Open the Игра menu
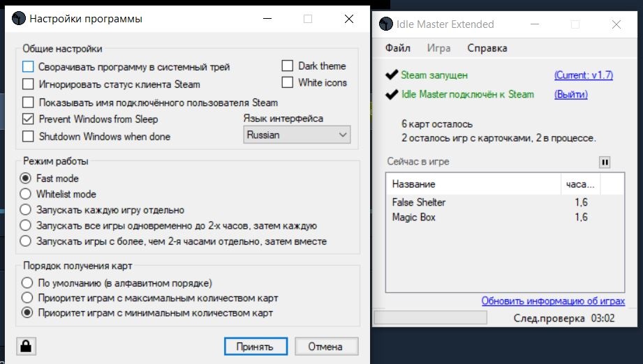Screen dimensions: 643x364 pyautogui.click(x=438, y=48)
